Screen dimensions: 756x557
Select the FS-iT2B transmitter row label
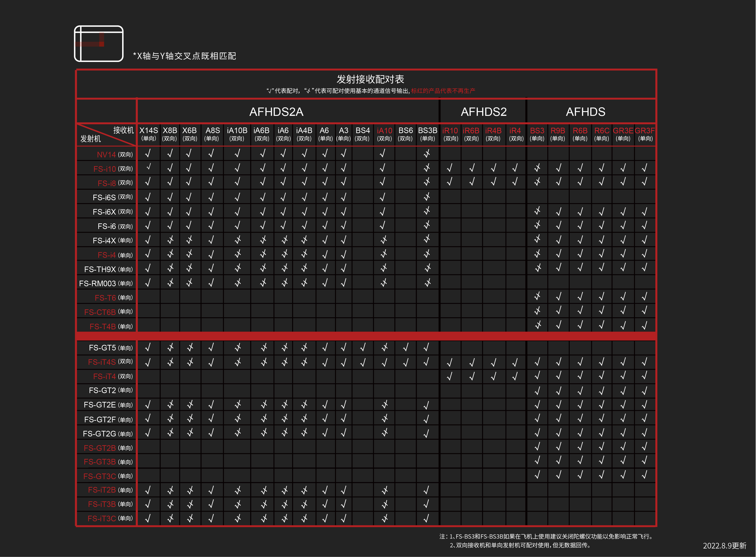(x=110, y=490)
